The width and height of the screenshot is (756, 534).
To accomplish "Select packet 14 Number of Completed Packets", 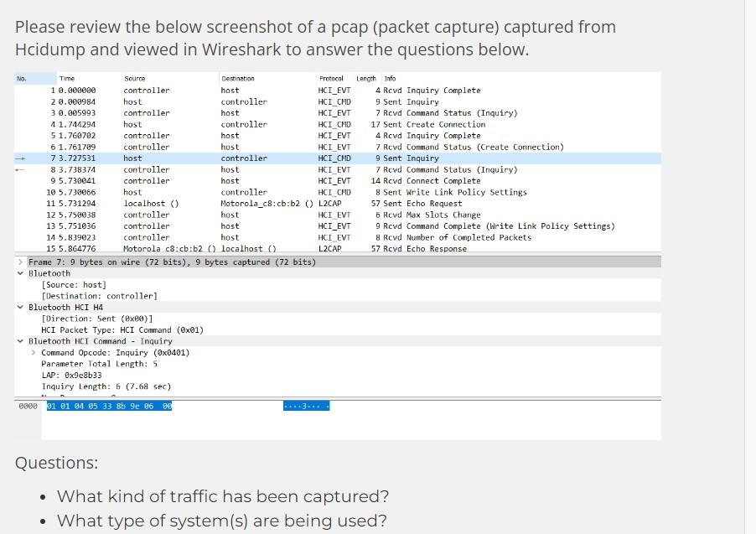I will [338, 238].
